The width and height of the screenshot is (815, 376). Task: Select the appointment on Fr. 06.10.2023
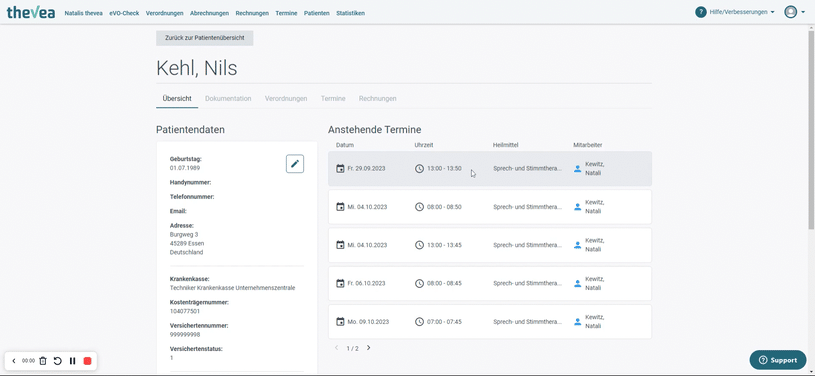click(490, 283)
